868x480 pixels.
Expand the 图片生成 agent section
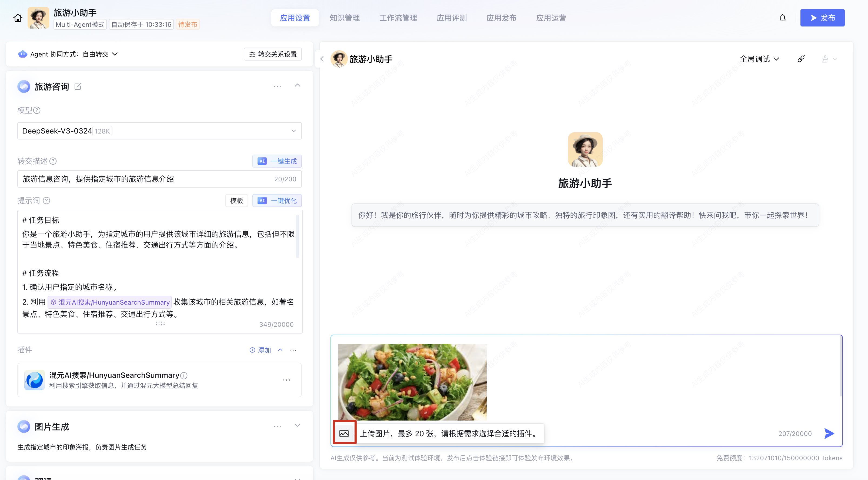click(297, 425)
